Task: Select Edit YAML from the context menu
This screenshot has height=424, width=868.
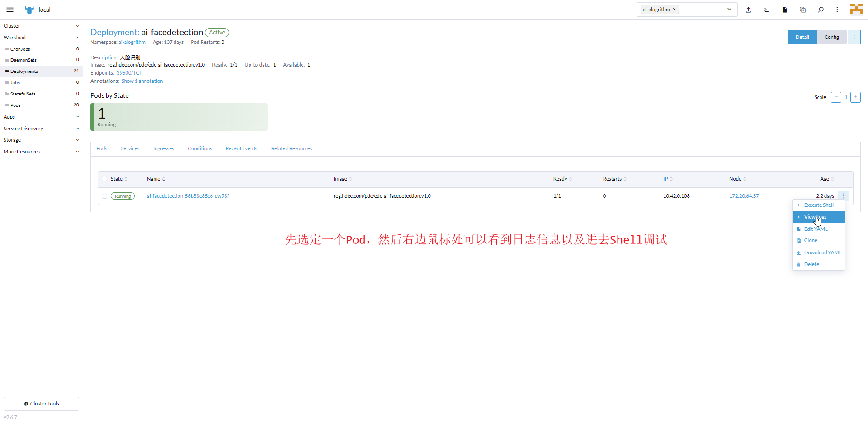Action: coord(819,229)
